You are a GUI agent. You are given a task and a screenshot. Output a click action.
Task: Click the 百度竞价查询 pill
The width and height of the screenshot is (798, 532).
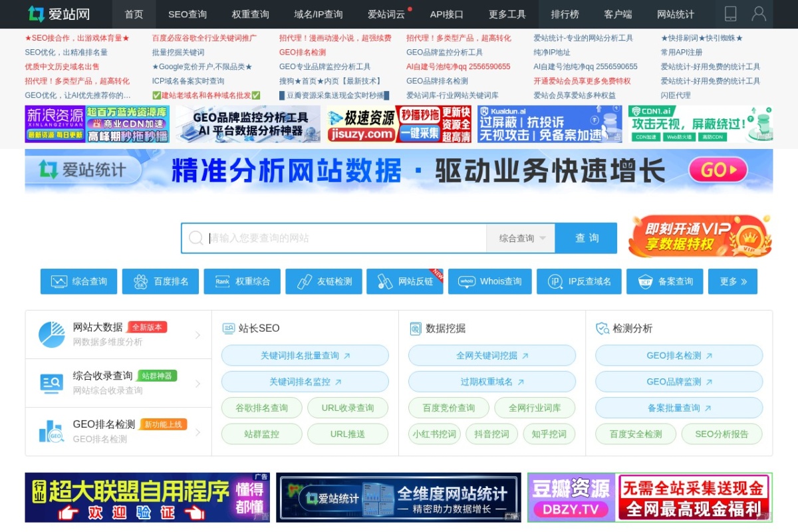click(449, 408)
